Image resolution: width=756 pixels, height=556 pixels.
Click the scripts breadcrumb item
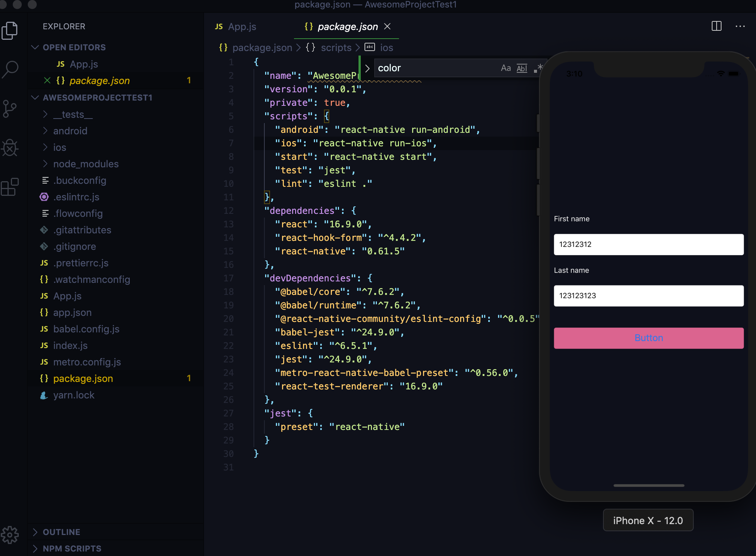pos(336,47)
